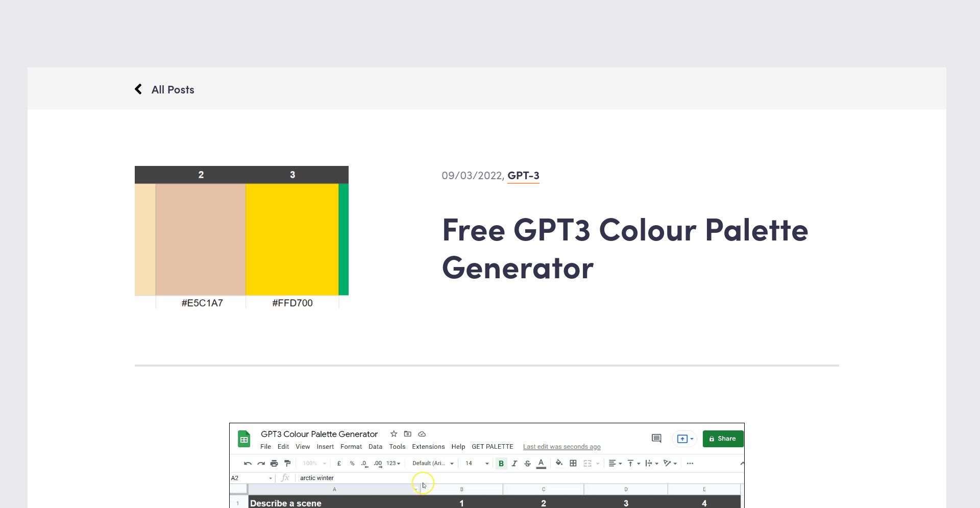Open the All Posts link
This screenshot has height=508, width=980.
[x=173, y=90]
